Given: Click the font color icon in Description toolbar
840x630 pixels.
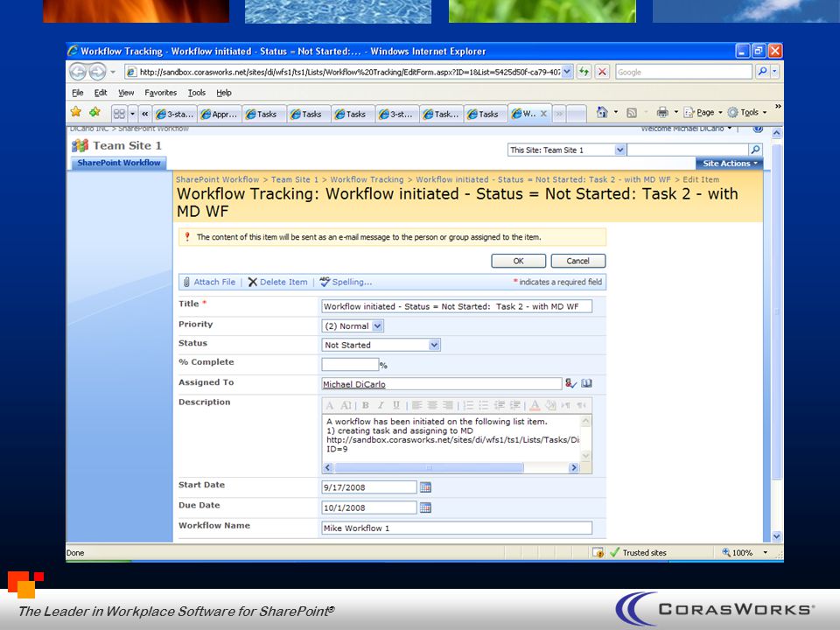Looking at the screenshot, I should pos(534,405).
